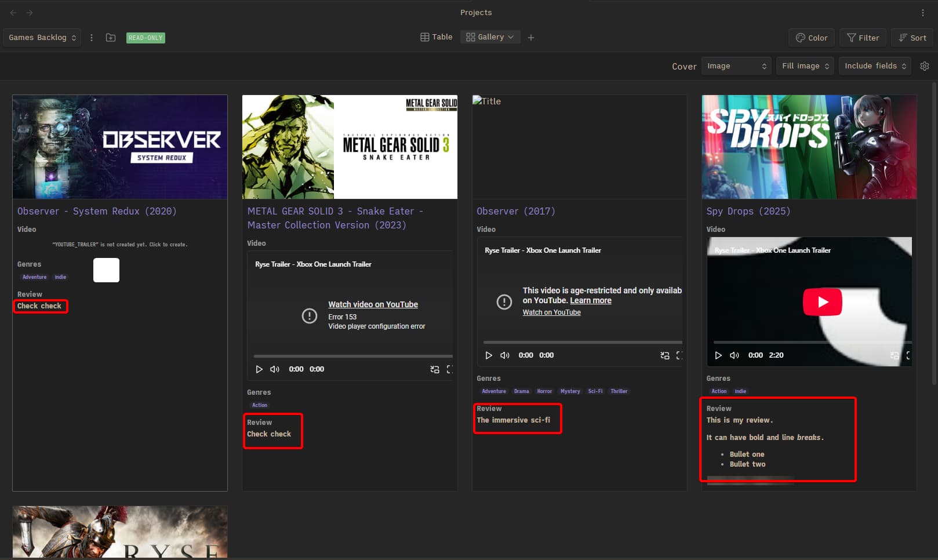Open the Games Backlog project dropdown
The height and width of the screenshot is (560, 938).
(x=42, y=38)
